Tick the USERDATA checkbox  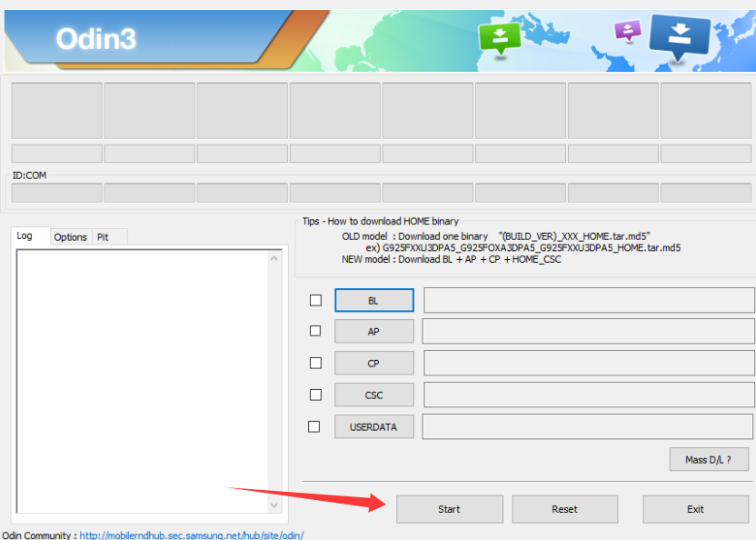pos(313,426)
